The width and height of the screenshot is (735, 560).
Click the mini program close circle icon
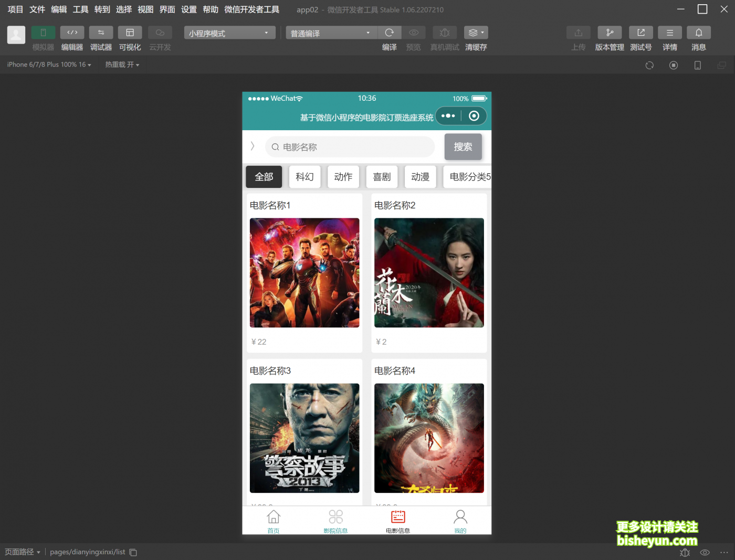pyautogui.click(x=474, y=116)
